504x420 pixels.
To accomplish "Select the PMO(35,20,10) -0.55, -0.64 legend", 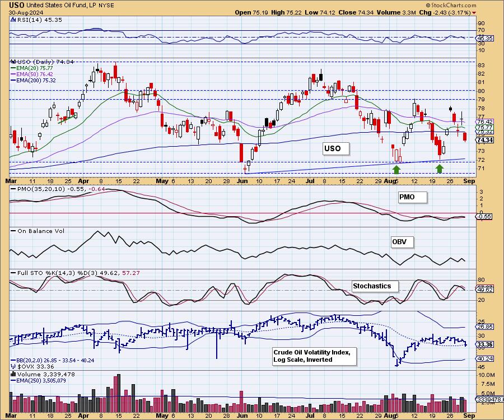I will [x=58, y=189].
